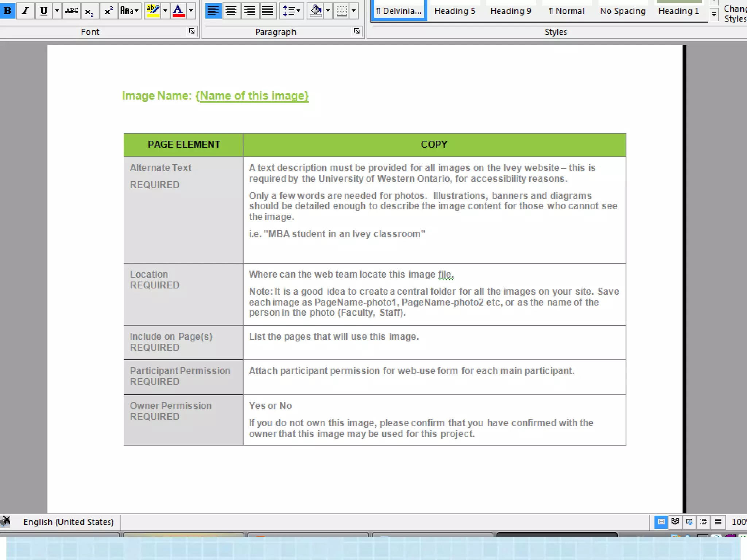Justify the paragraph text
The height and width of the screenshot is (560, 747).
[268, 11]
